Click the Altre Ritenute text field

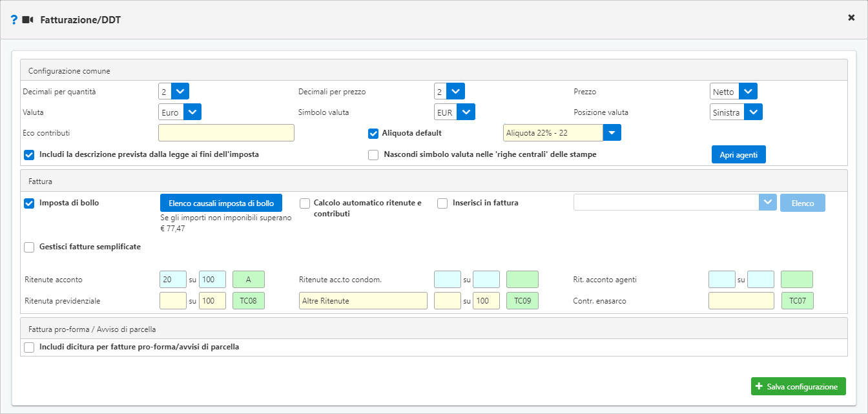click(362, 300)
